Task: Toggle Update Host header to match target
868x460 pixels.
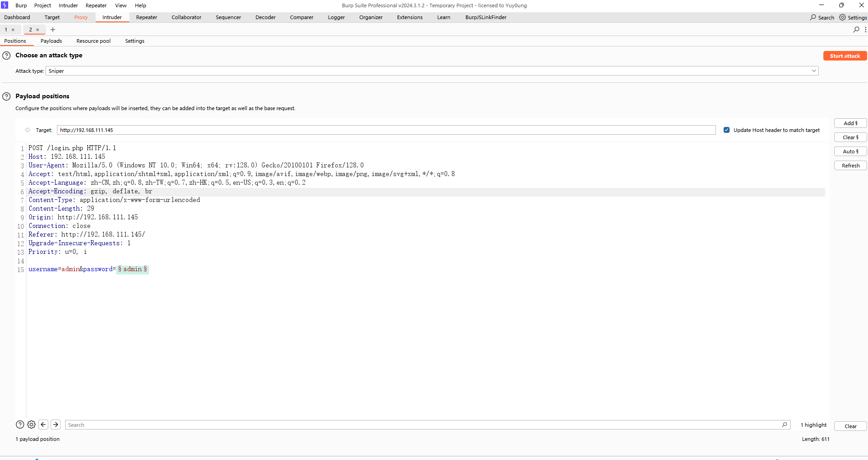Action: point(726,130)
